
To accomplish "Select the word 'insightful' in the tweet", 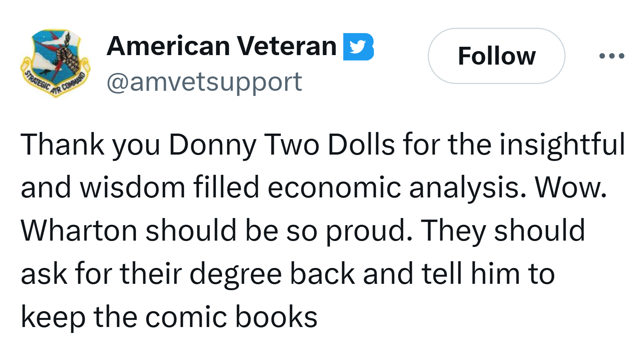I will 562,144.
